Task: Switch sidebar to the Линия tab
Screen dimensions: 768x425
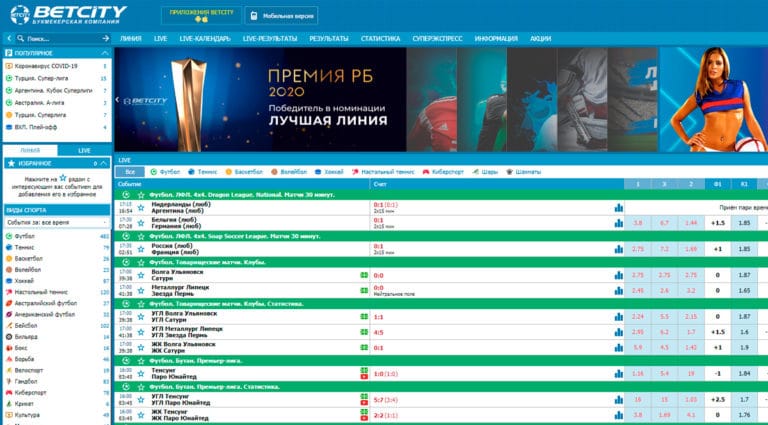Action: [30, 150]
